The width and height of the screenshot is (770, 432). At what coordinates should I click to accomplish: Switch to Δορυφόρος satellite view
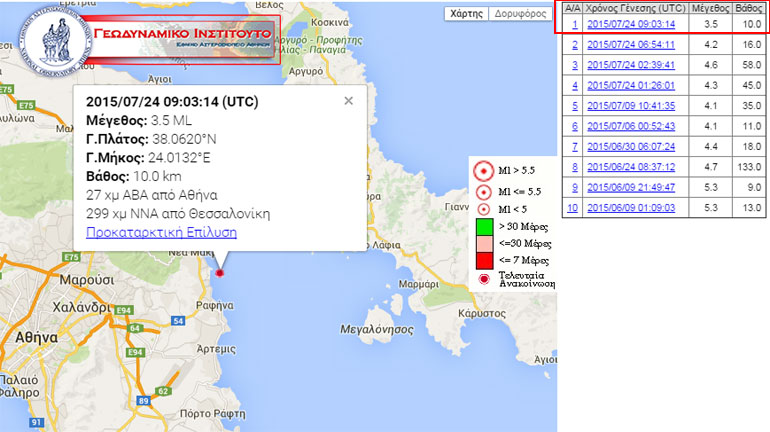[x=521, y=14]
